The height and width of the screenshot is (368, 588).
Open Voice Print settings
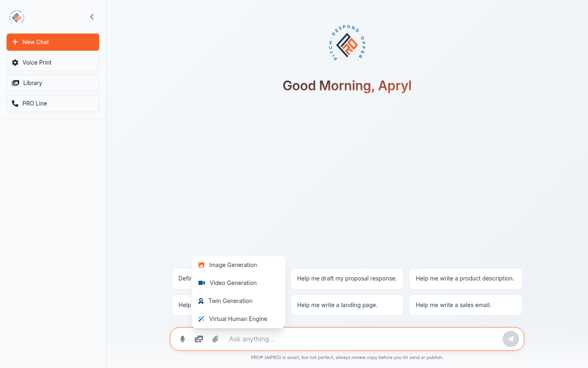click(53, 63)
